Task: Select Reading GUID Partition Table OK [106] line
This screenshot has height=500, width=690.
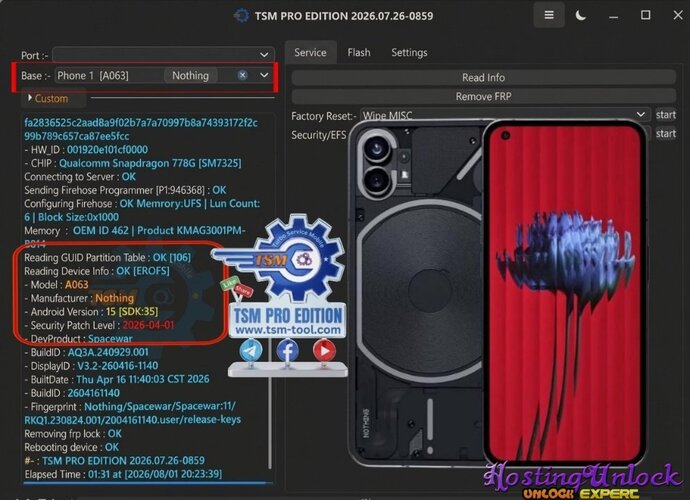Action: [x=107, y=257]
